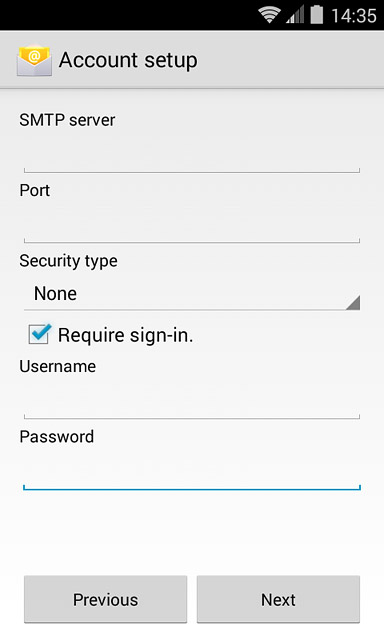Tap the Require sign-in label text

point(125,336)
